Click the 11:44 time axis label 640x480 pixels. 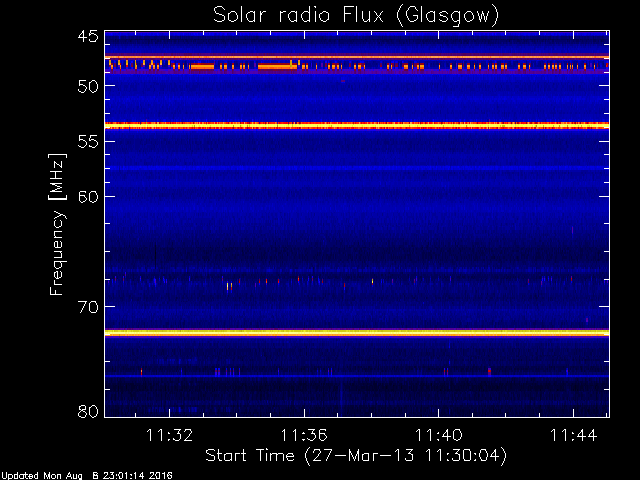pos(573,436)
